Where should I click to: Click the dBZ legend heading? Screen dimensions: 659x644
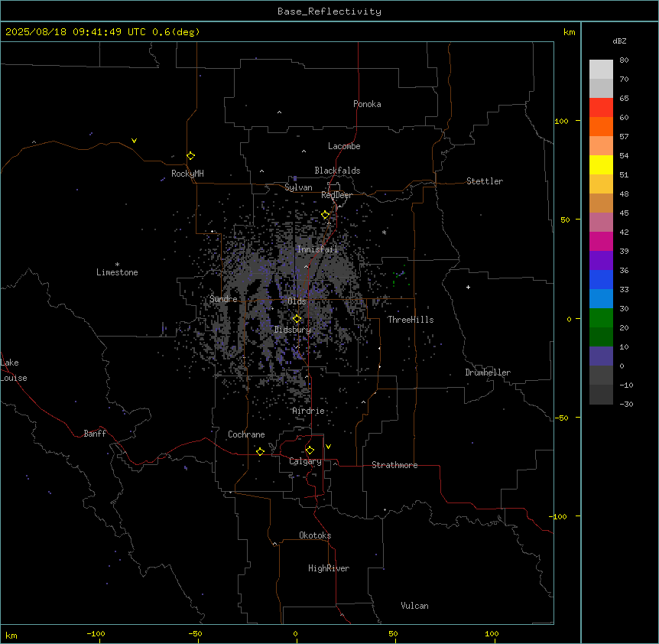(x=619, y=41)
